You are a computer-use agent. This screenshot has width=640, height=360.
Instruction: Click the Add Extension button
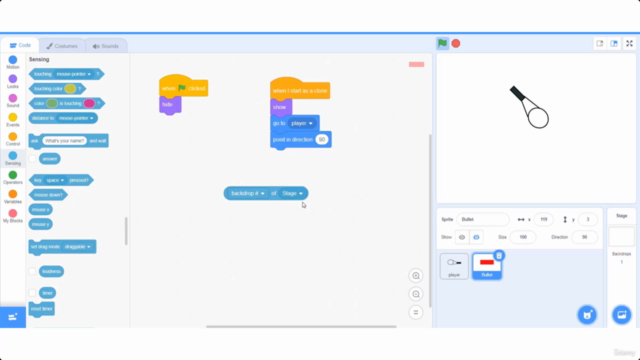coord(13,317)
